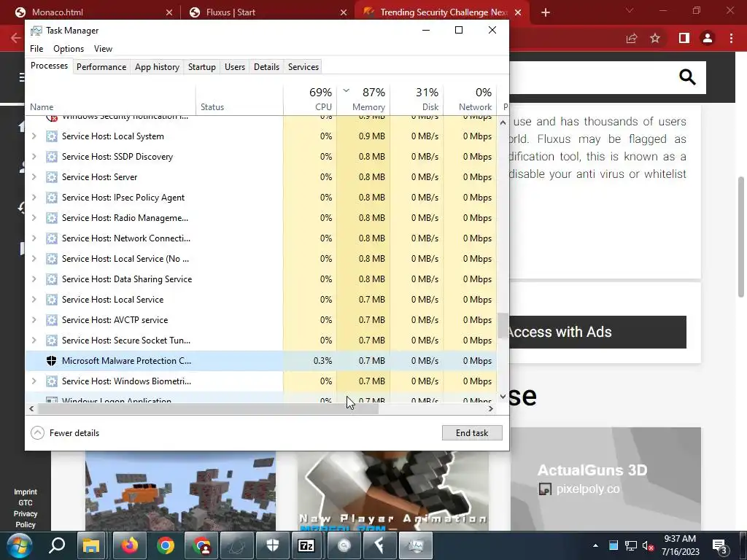This screenshot has height=560, width=747.
Task: Expand Service Host: Secure Socket Tunneling row
Action: (34, 341)
